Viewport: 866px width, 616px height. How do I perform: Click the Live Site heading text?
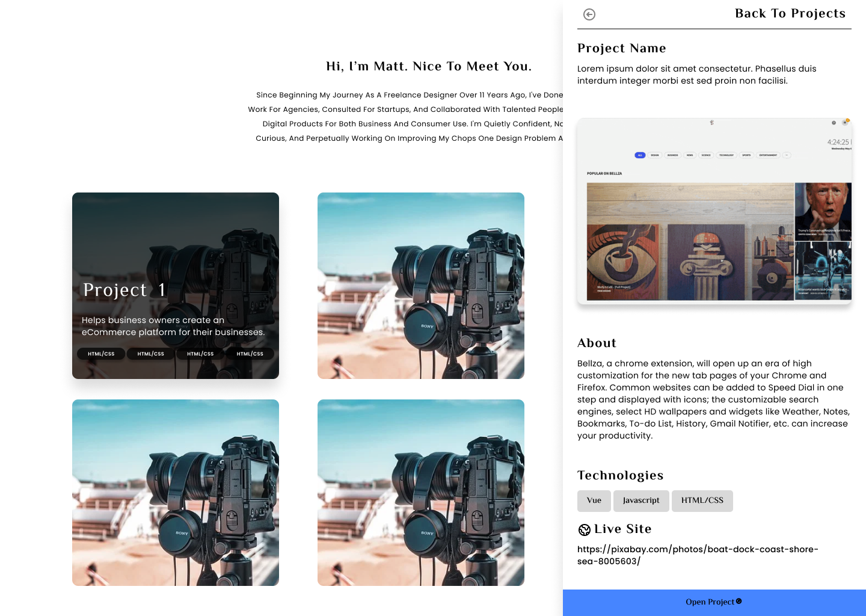(x=623, y=529)
